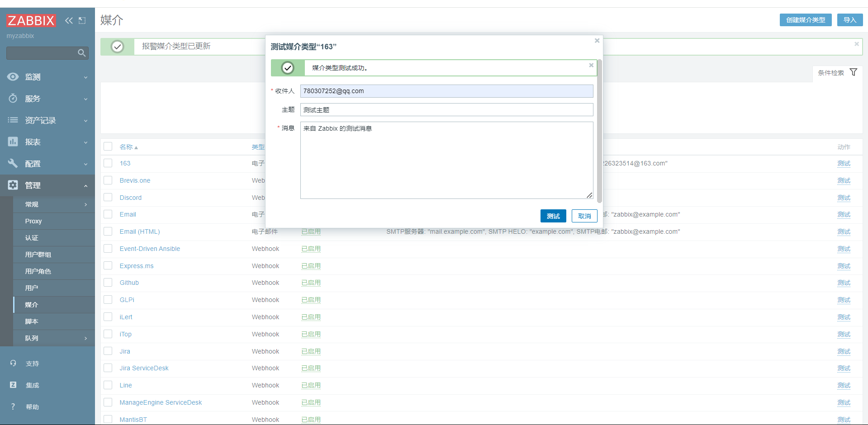
Task: Click the 报表 chart icon
Action: (x=13, y=142)
